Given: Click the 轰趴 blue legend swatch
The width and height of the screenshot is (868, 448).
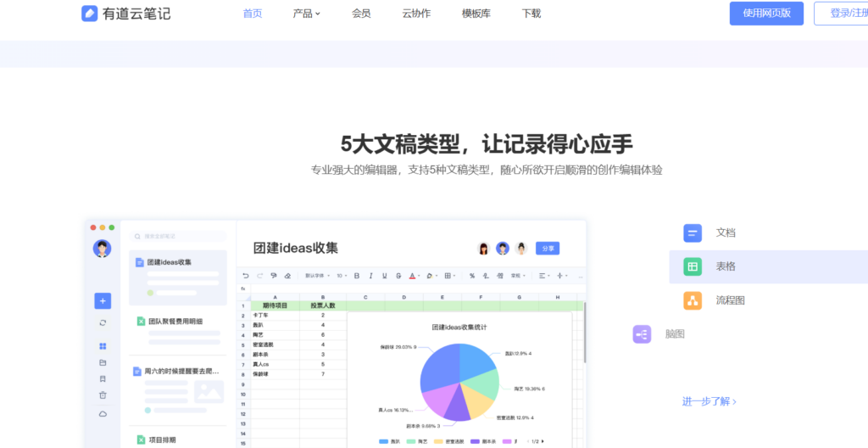Looking at the screenshot, I should (384, 441).
